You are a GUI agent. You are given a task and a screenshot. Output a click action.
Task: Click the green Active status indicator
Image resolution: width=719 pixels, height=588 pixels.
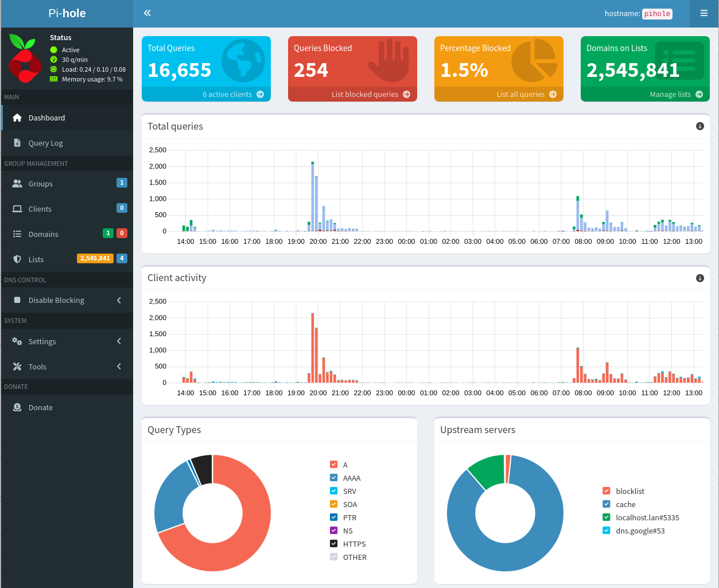click(x=54, y=50)
